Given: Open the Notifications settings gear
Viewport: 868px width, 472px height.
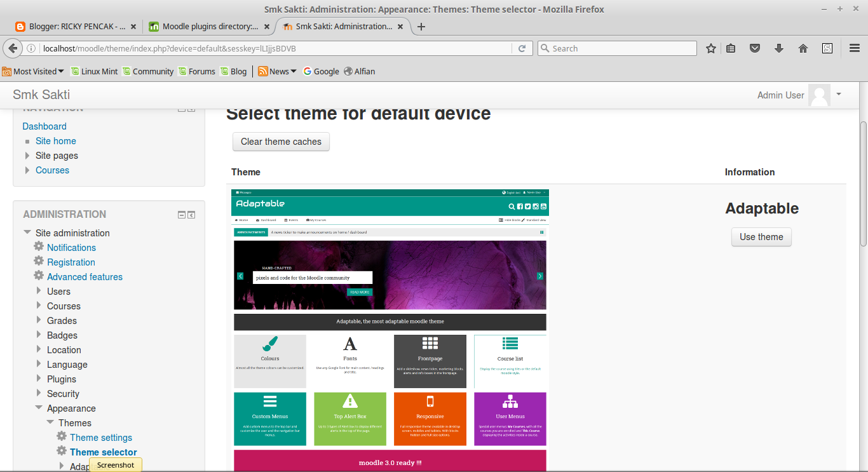Looking at the screenshot, I should pos(39,247).
